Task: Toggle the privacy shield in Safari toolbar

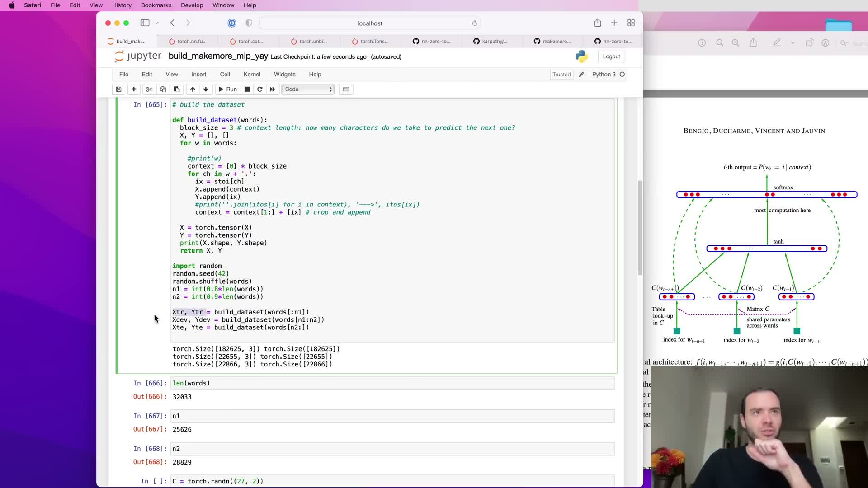Action: 249,23
